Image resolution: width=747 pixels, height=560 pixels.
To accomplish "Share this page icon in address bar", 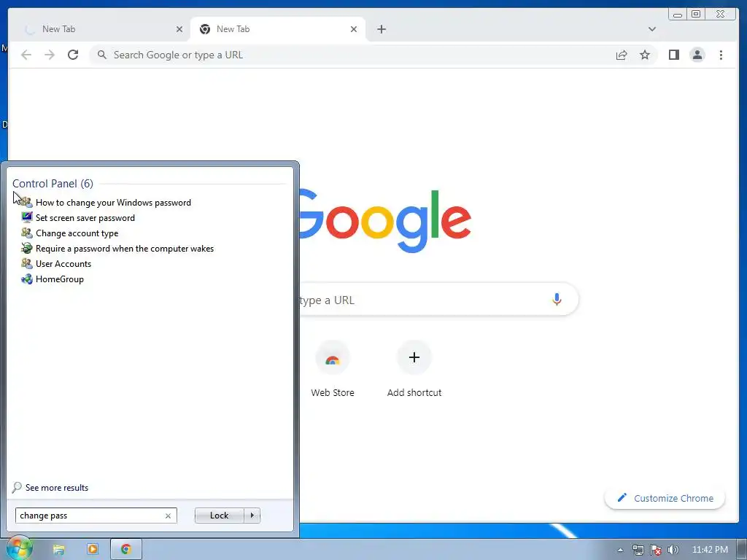I will 622,55.
